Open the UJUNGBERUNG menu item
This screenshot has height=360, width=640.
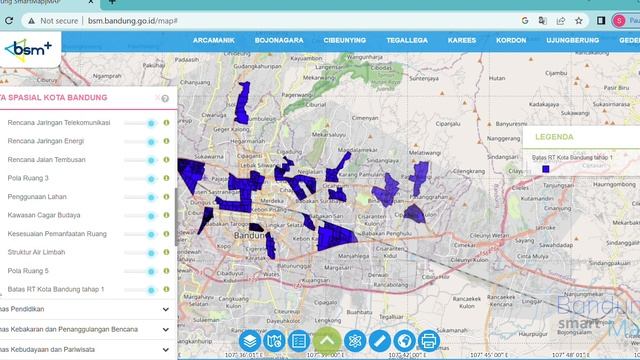click(573, 40)
